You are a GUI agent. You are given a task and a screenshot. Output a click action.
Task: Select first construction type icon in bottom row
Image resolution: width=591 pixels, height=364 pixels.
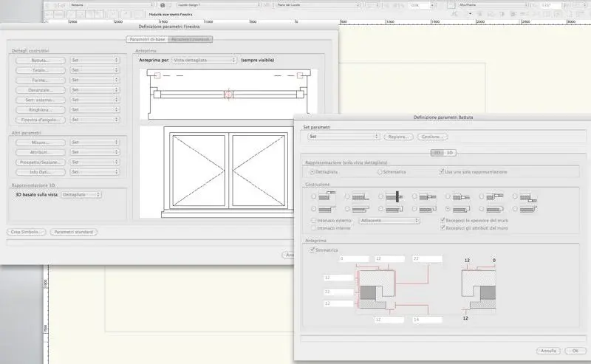325,209
